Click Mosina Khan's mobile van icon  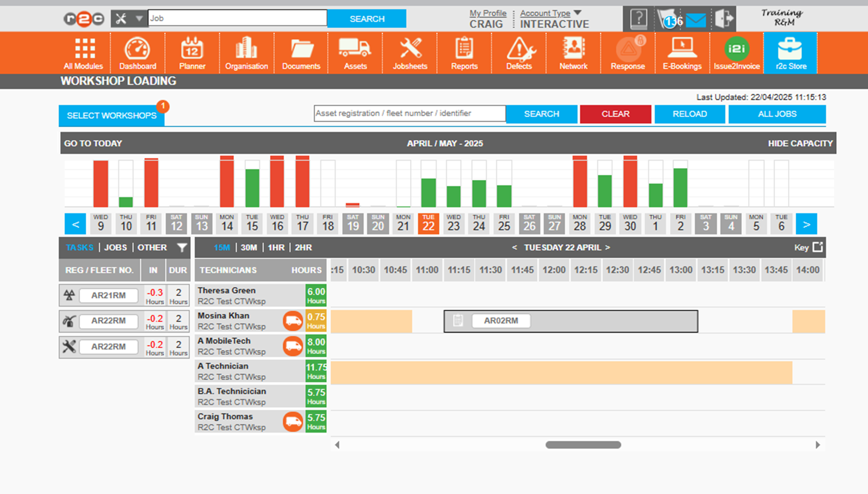pos(293,321)
